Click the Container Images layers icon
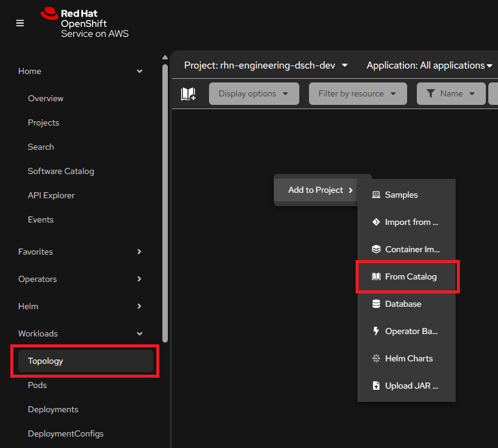 pos(376,249)
